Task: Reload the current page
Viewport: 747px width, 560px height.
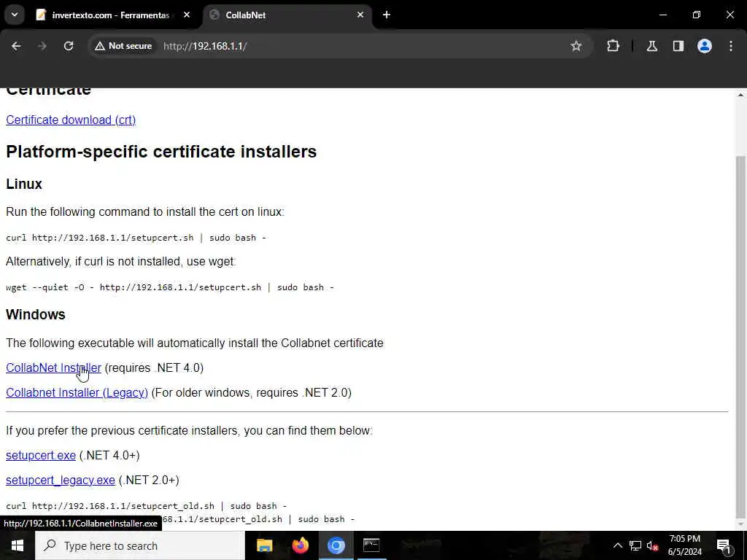Action: point(69,46)
